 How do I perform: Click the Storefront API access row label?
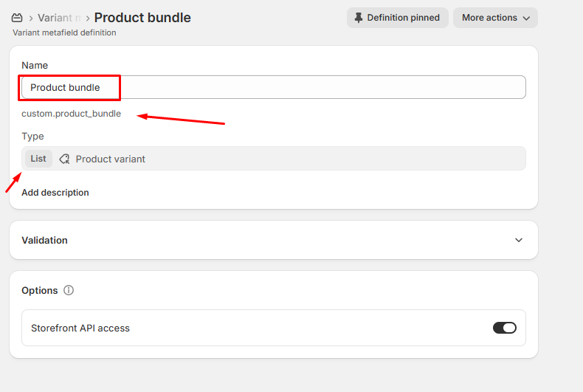(80, 328)
